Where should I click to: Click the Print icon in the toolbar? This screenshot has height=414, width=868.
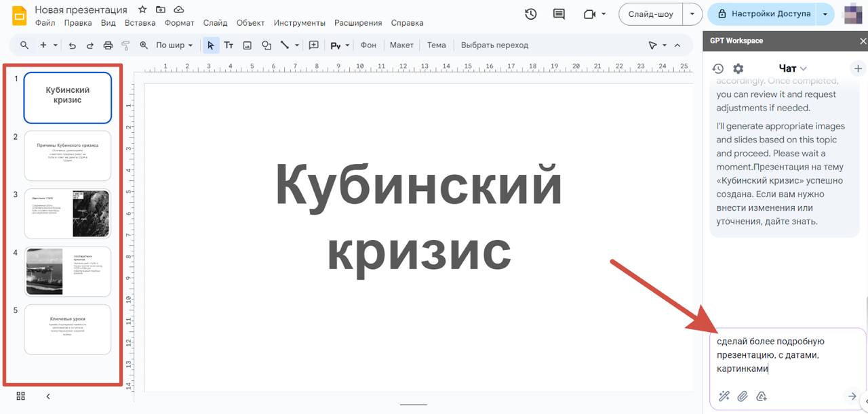click(x=108, y=45)
